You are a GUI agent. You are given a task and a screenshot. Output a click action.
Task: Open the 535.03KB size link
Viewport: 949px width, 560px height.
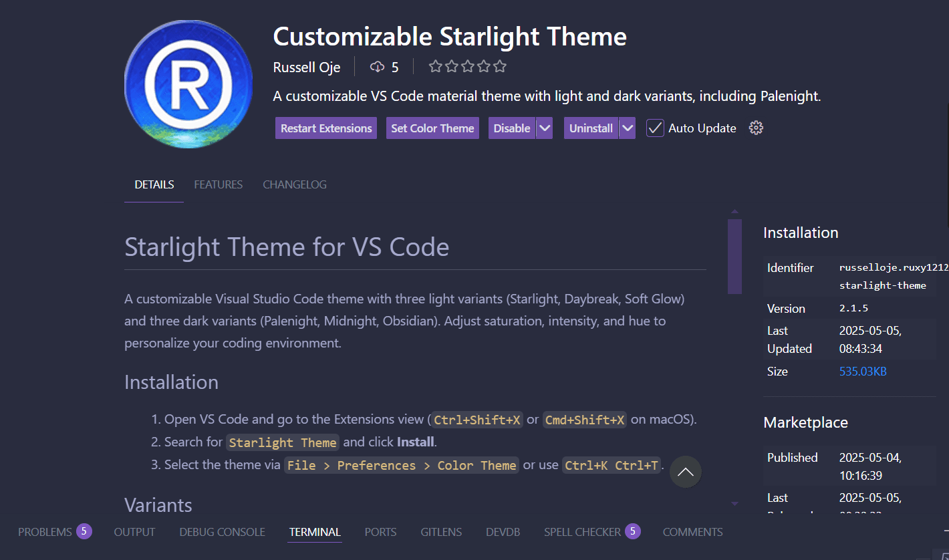(863, 371)
